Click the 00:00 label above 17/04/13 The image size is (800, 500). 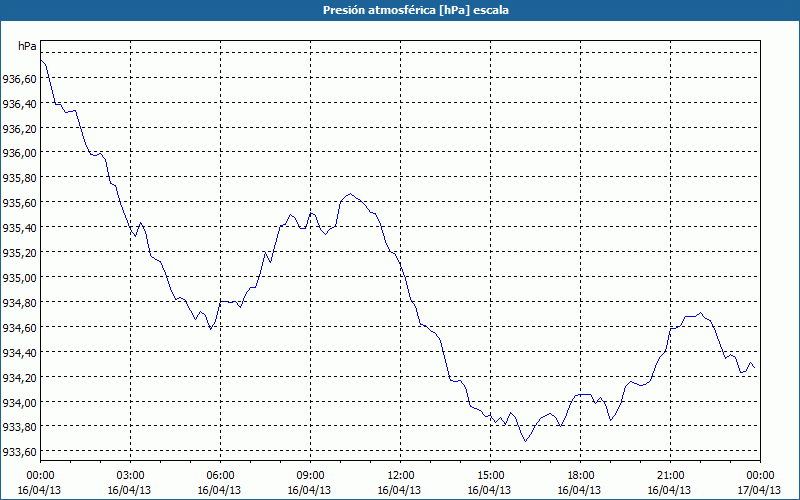[x=760, y=476]
